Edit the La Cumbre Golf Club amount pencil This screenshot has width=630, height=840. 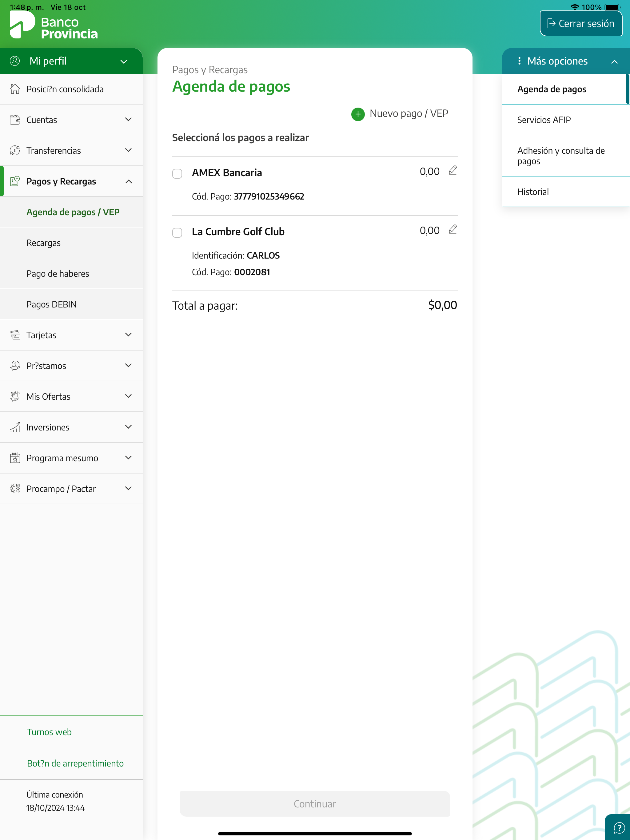[453, 229]
